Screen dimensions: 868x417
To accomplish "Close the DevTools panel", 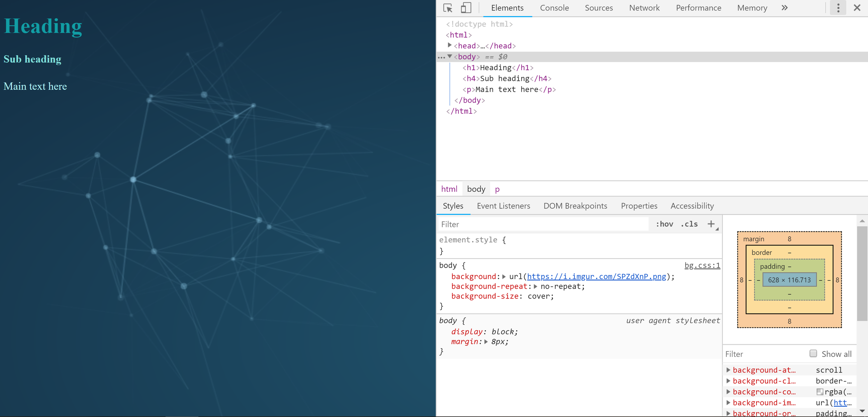I will click(857, 8).
